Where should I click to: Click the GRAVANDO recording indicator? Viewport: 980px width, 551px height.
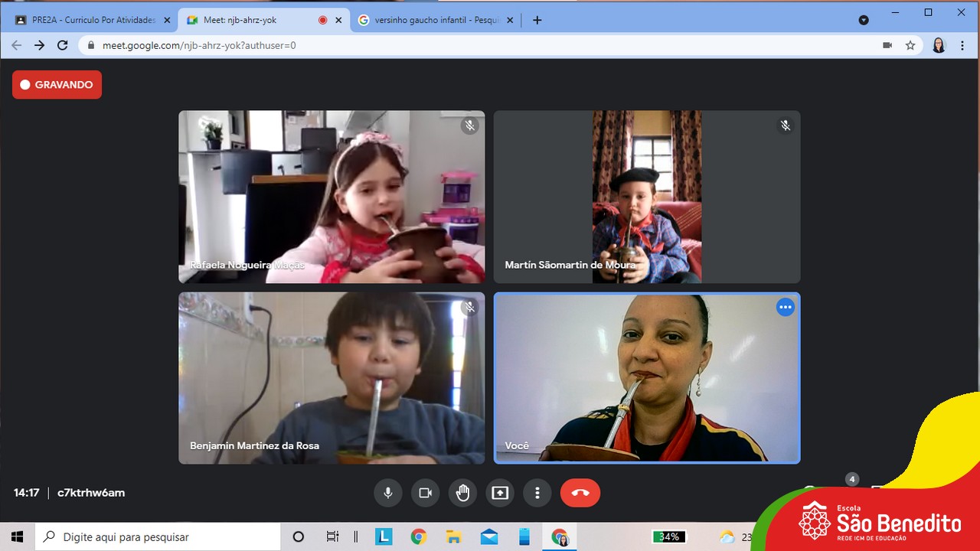(57, 85)
